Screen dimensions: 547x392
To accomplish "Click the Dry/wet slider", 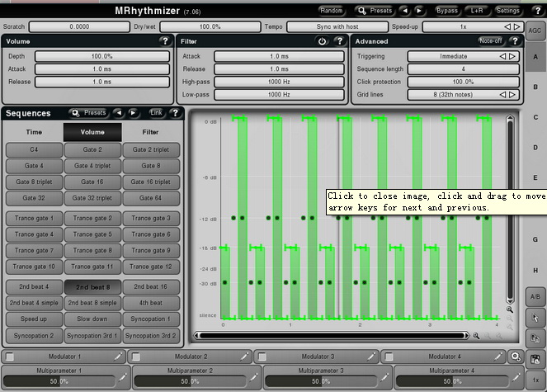I will point(210,26).
